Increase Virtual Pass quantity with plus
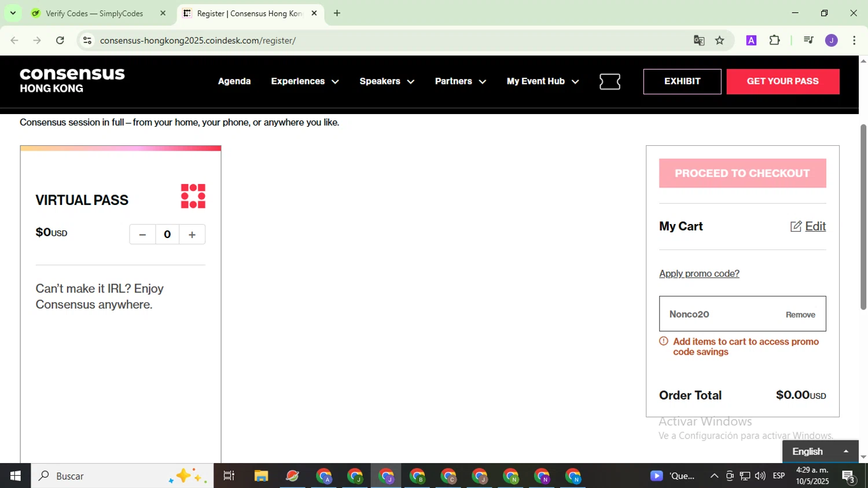The width and height of the screenshot is (868, 488). (192, 234)
